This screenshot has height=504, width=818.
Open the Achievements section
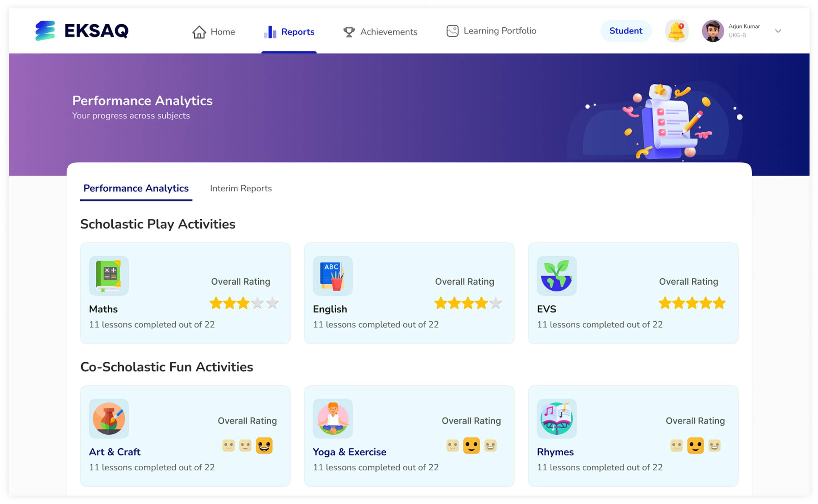point(380,32)
